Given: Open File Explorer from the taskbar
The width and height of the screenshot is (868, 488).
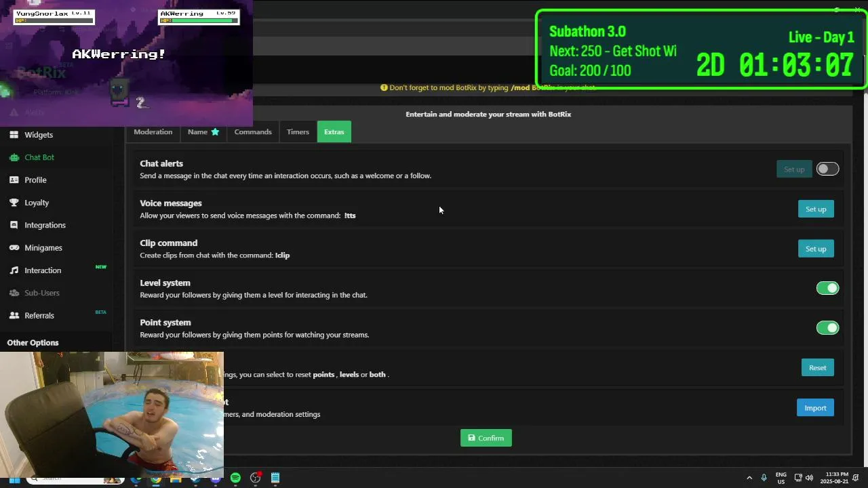Looking at the screenshot, I should pos(176,479).
